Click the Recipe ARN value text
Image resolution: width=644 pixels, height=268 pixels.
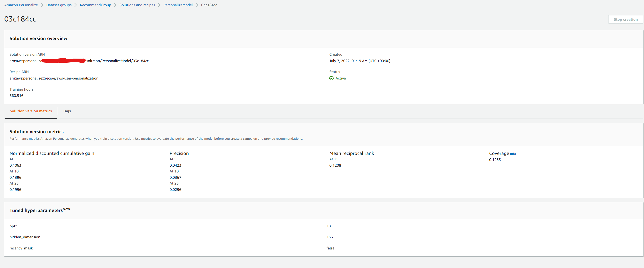click(x=54, y=78)
